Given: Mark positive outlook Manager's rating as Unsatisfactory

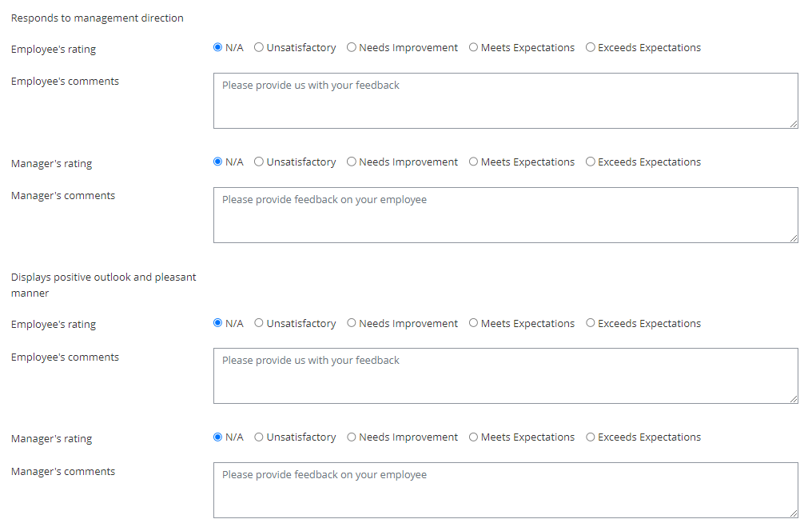Looking at the screenshot, I should click(259, 437).
